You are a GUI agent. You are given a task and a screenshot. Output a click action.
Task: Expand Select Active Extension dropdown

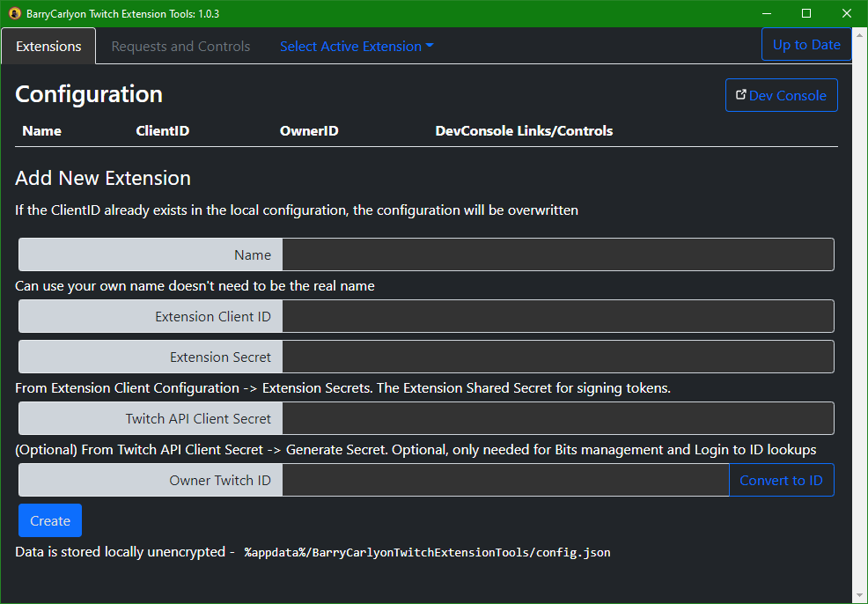[x=357, y=47]
